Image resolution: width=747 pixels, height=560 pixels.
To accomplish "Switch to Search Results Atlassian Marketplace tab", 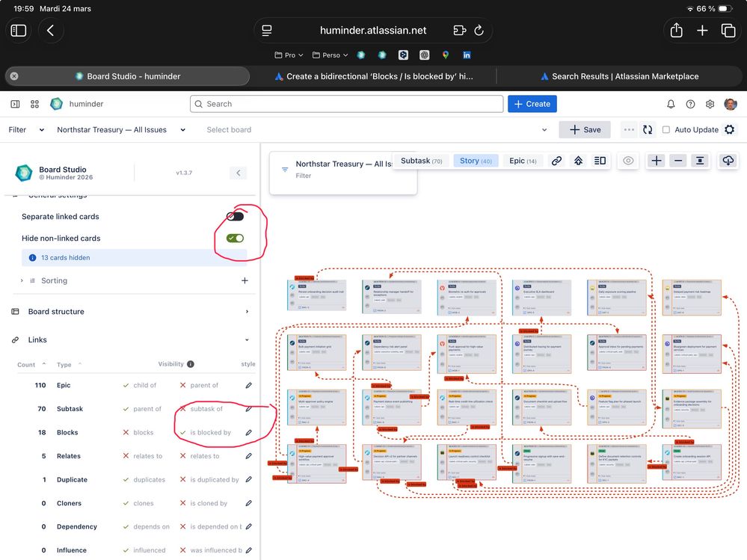I will pos(619,76).
